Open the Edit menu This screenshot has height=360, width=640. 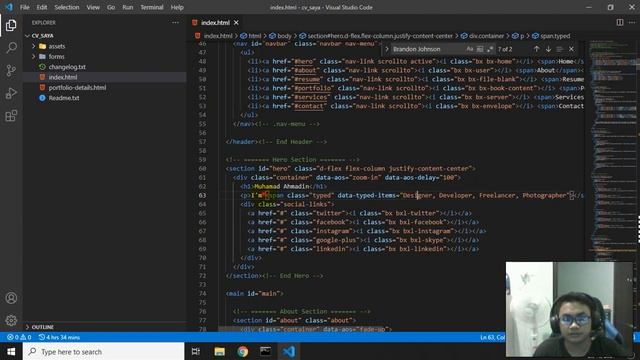click(x=42, y=7)
